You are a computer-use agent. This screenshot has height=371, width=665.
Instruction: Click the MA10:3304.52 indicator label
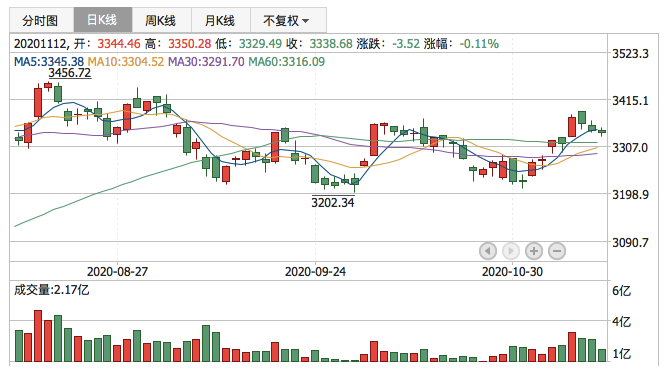[126, 62]
